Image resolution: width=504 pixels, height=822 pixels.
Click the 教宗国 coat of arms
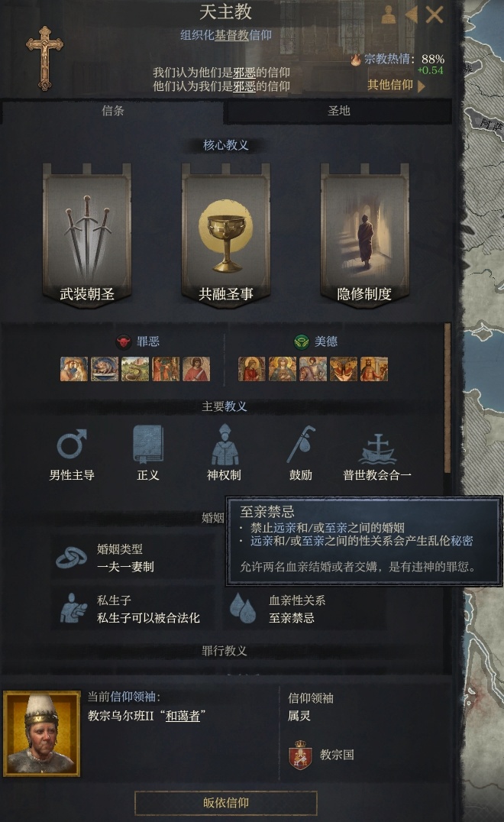coord(301,756)
